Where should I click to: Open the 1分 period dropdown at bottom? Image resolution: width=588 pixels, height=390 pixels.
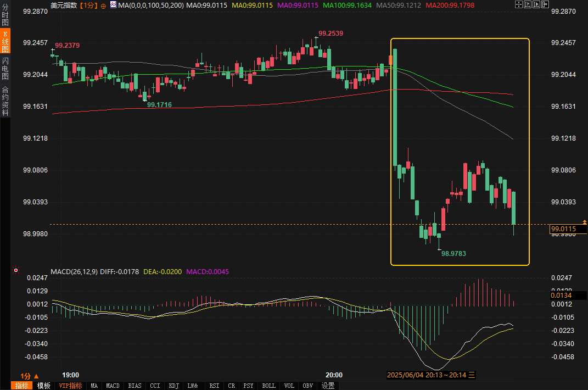click(x=30, y=376)
